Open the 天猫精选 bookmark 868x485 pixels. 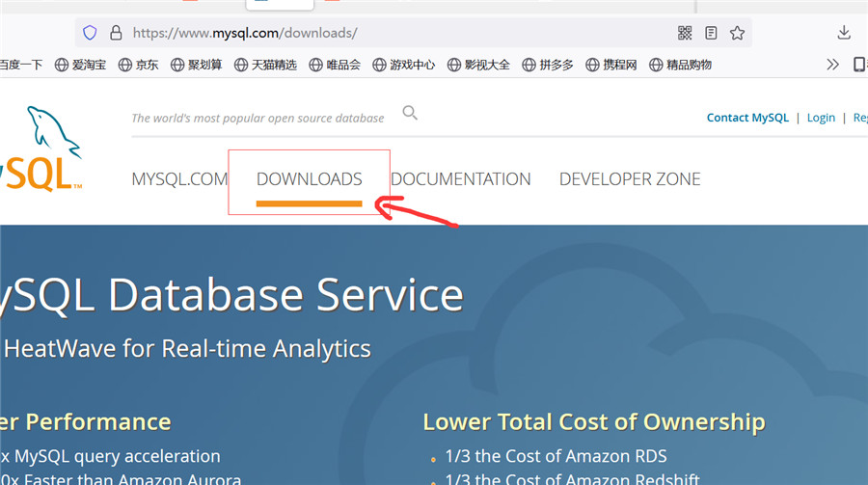click(x=265, y=65)
